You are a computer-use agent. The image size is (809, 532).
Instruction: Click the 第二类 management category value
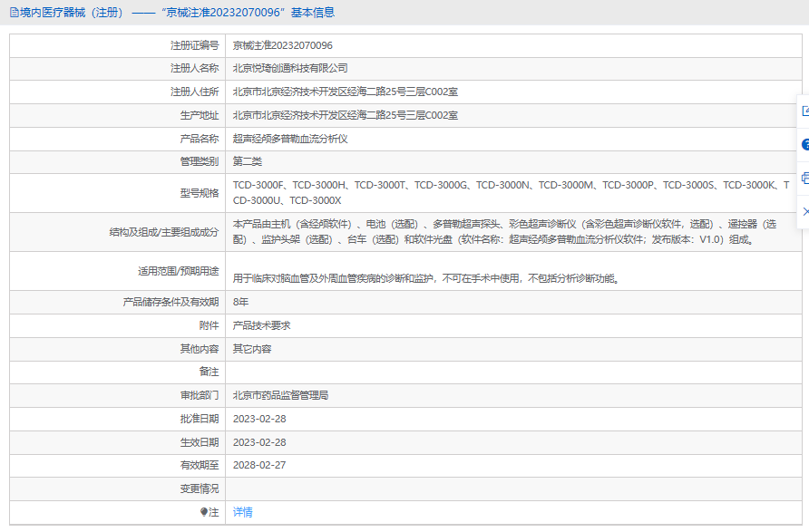pos(247,161)
